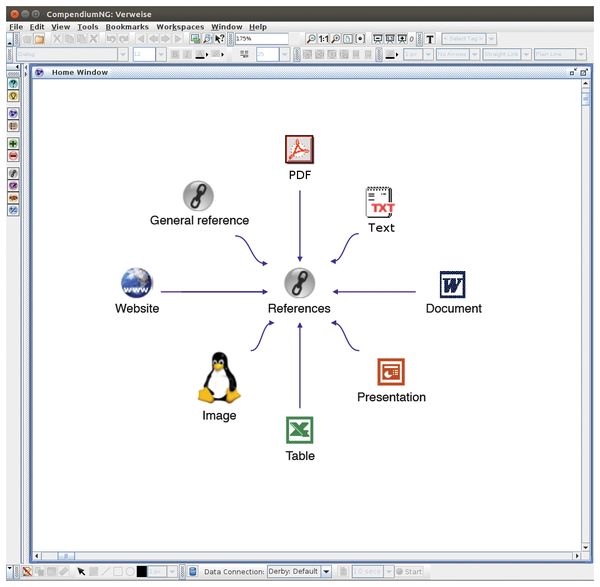This screenshot has width=600, height=587.
Task: Click the Open folder toolbar icon
Action: 39,39
